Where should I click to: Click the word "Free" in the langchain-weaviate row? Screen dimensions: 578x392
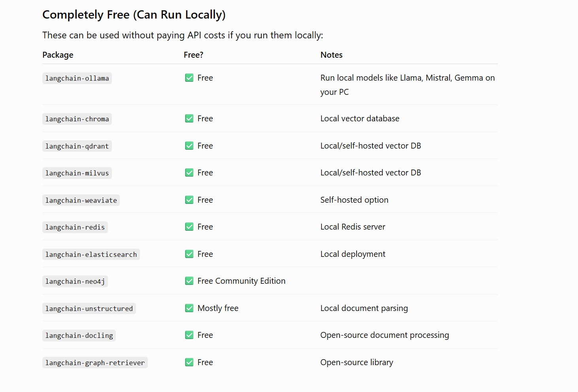coord(205,200)
